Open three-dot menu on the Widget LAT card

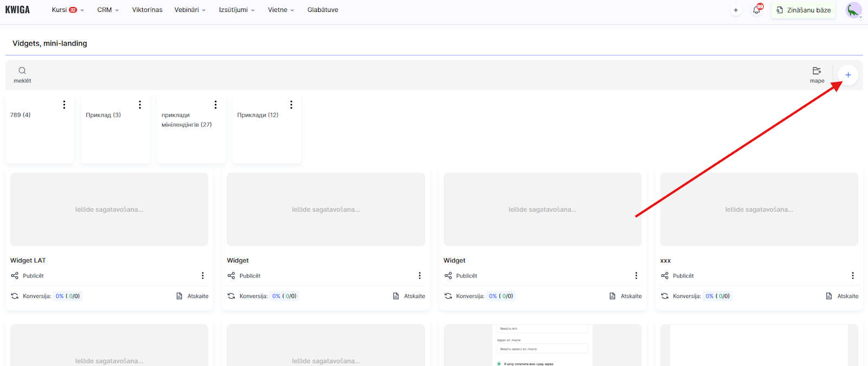(203, 276)
